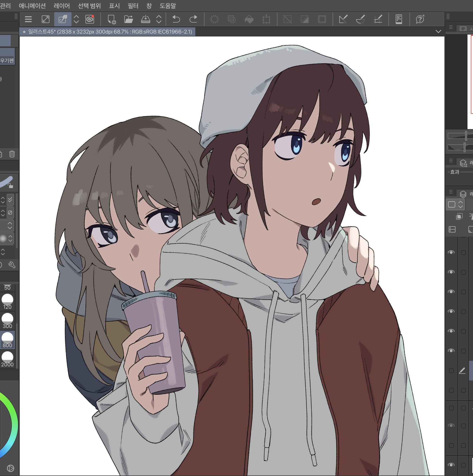
Task: Open the save options up-down arrows
Action: [159, 19]
